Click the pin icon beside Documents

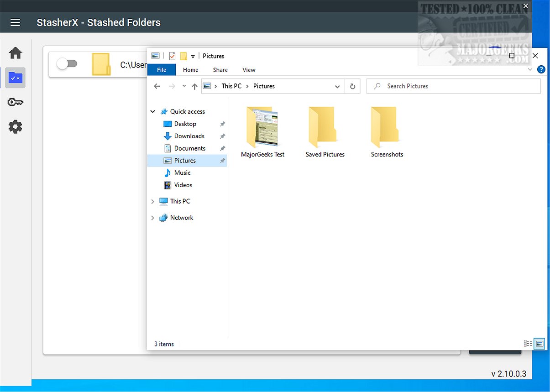[222, 148]
